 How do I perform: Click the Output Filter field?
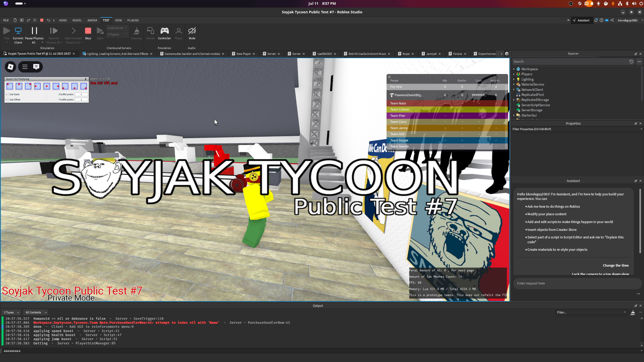click(591, 312)
